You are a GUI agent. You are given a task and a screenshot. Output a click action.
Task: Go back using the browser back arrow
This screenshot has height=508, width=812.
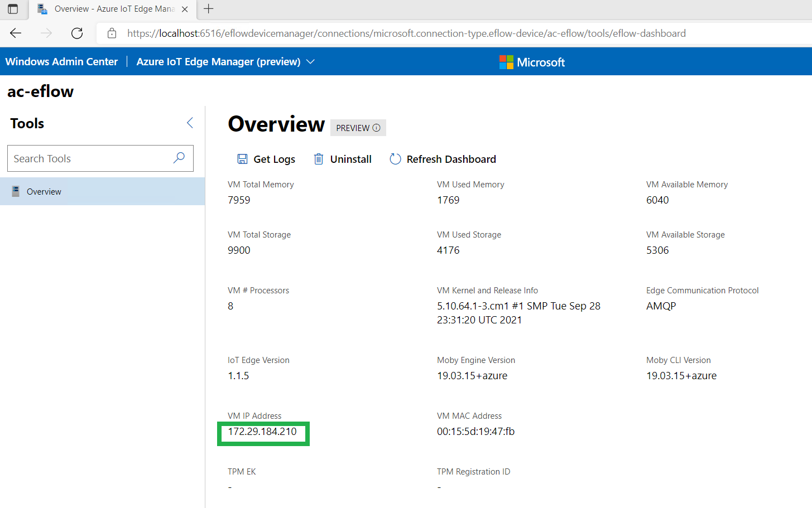(x=16, y=33)
